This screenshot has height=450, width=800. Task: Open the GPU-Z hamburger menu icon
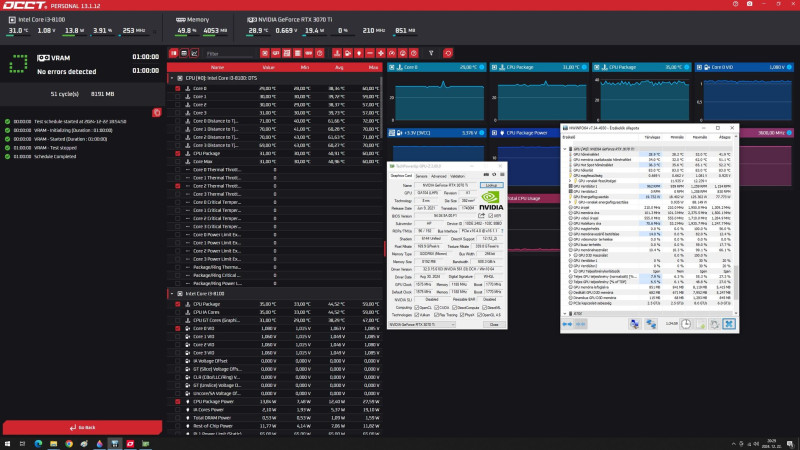(x=502, y=174)
